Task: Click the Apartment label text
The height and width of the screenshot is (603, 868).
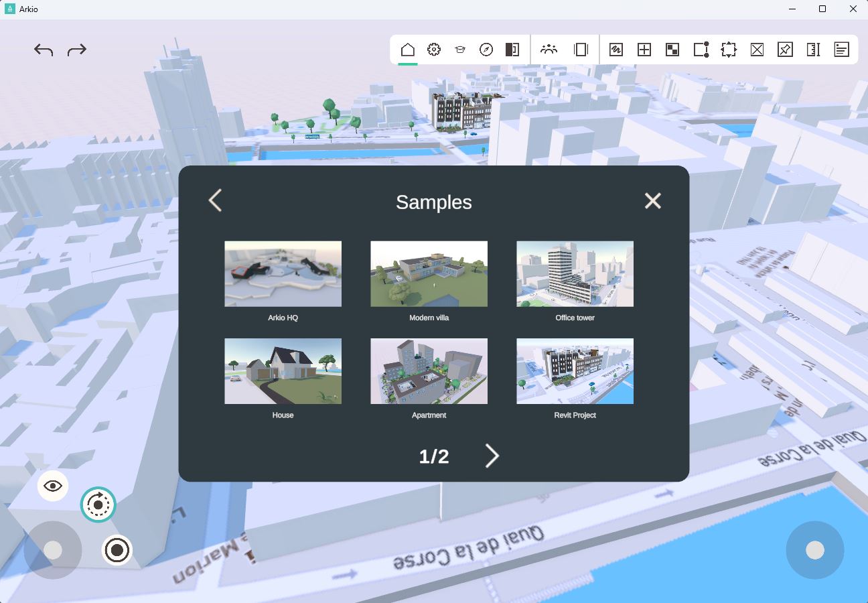Action: [429, 415]
